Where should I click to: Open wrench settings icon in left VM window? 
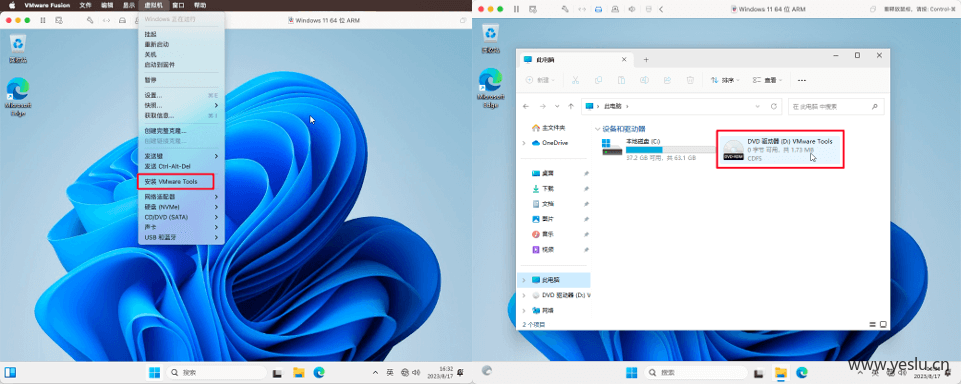coord(90,20)
